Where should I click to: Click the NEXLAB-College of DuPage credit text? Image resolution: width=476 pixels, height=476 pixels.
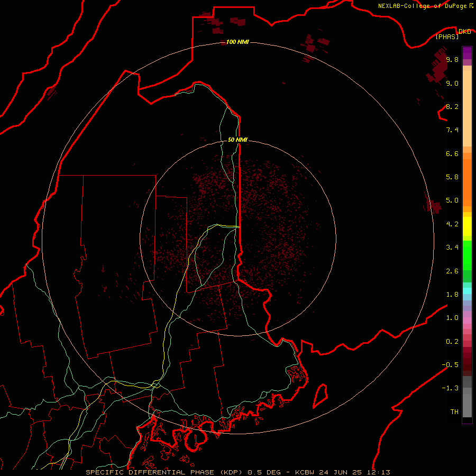pyautogui.click(x=423, y=6)
